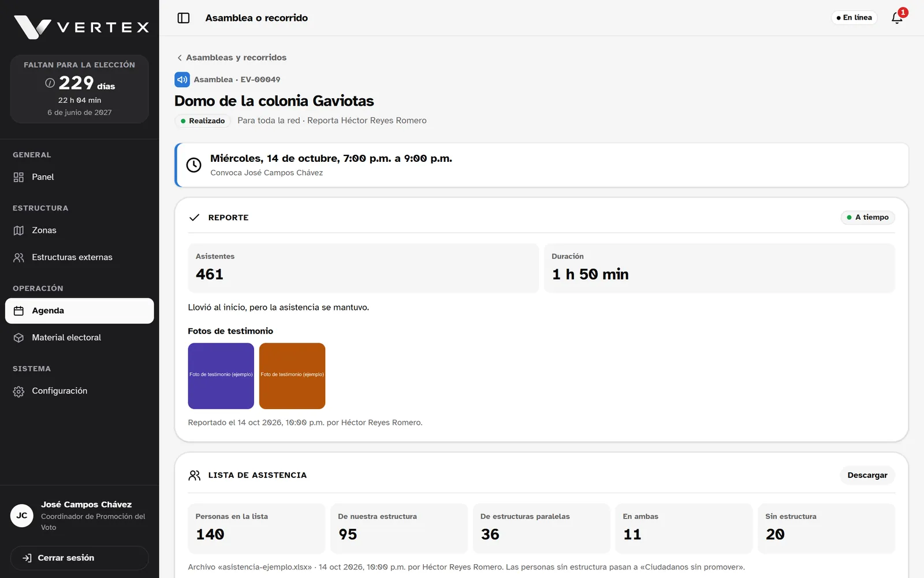This screenshot has width=924, height=578.
Task: Click the Material electoral box icon
Action: pos(18,338)
